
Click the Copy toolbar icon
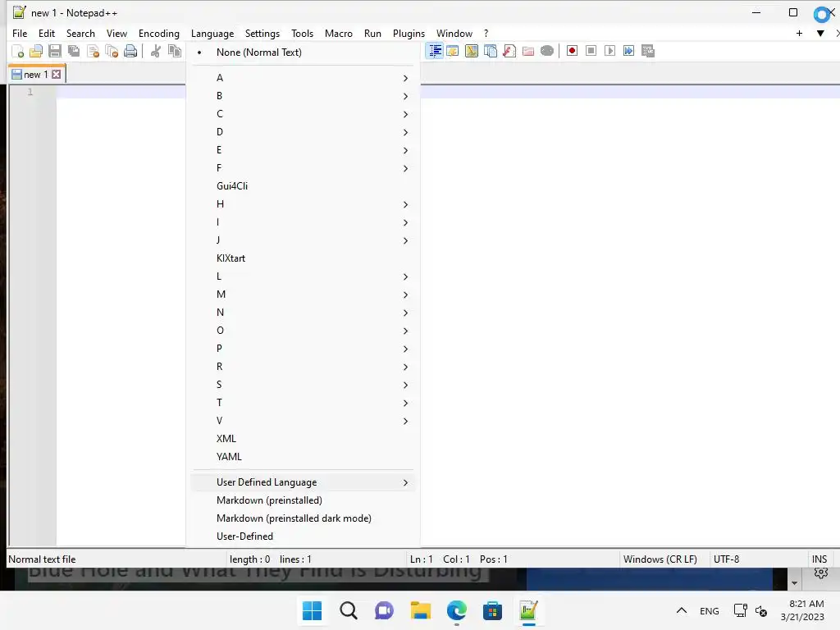[x=174, y=51]
